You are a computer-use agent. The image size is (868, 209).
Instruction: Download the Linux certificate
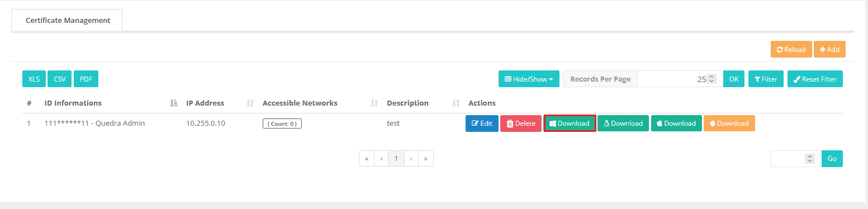(623, 123)
